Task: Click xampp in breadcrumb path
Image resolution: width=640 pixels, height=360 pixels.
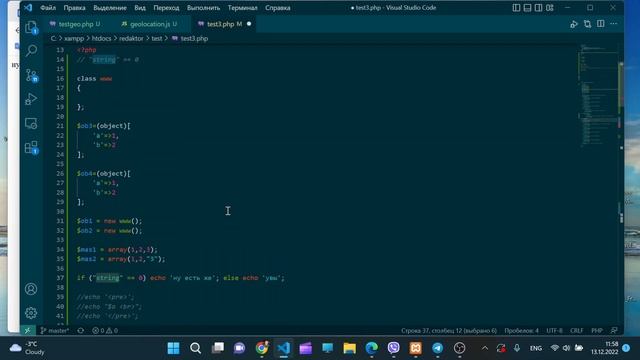Action: click(x=74, y=38)
